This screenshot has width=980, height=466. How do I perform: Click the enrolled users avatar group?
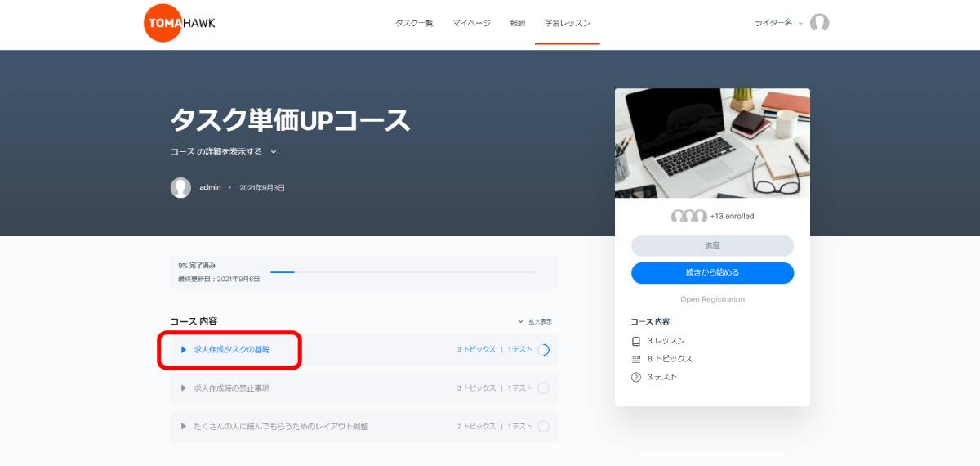pyautogui.click(x=688, y=217)
